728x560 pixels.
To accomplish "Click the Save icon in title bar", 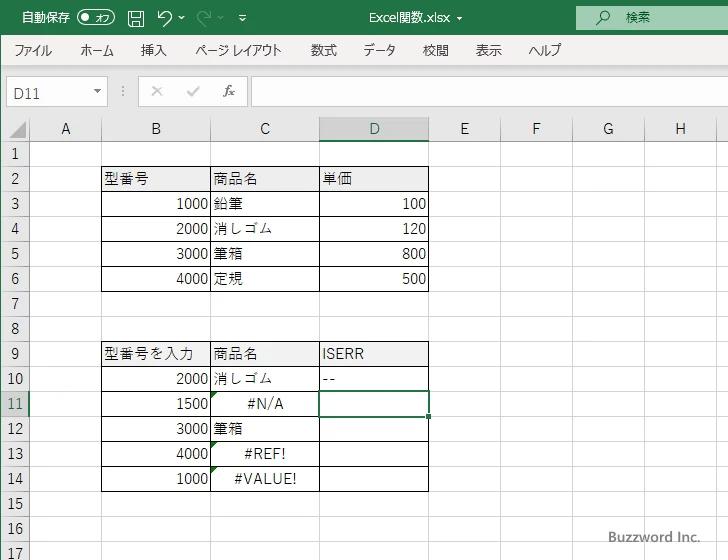I will (136, 18).
